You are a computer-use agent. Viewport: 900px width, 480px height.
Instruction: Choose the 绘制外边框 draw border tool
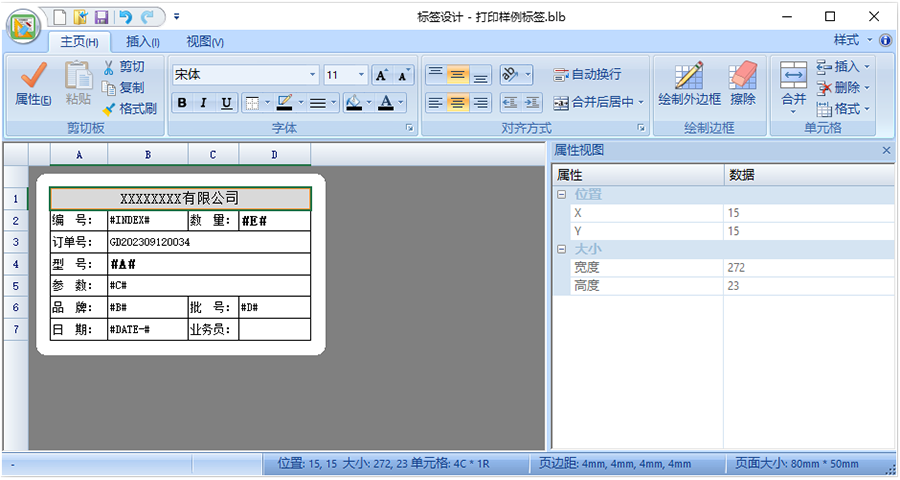point(689,80)
